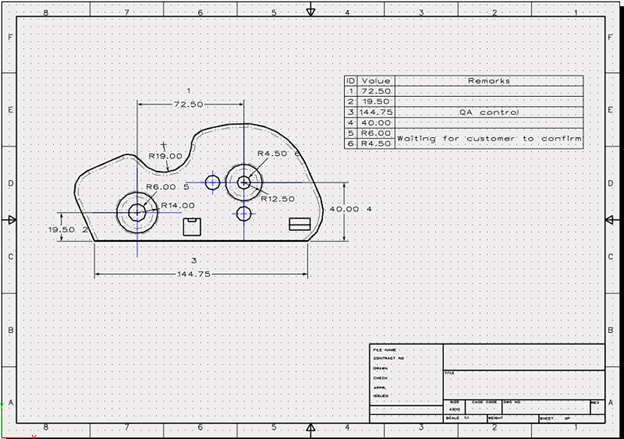
Task: Select the 144.75 value cell in the table
Action: (376, 112)
